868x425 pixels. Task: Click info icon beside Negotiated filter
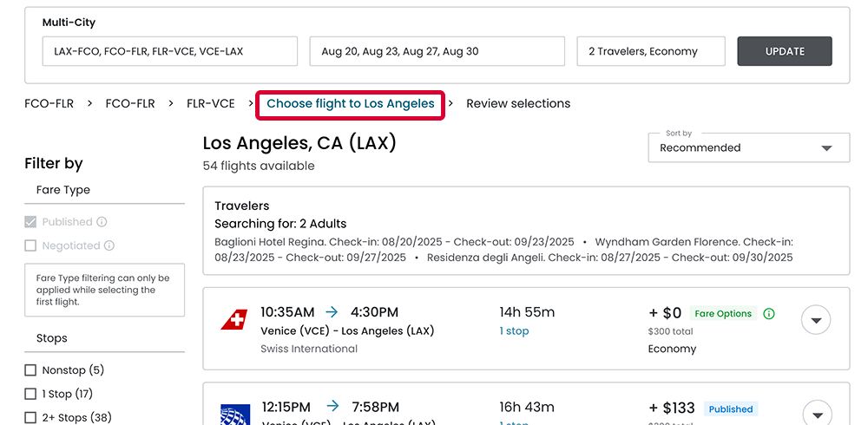[109, 246]
